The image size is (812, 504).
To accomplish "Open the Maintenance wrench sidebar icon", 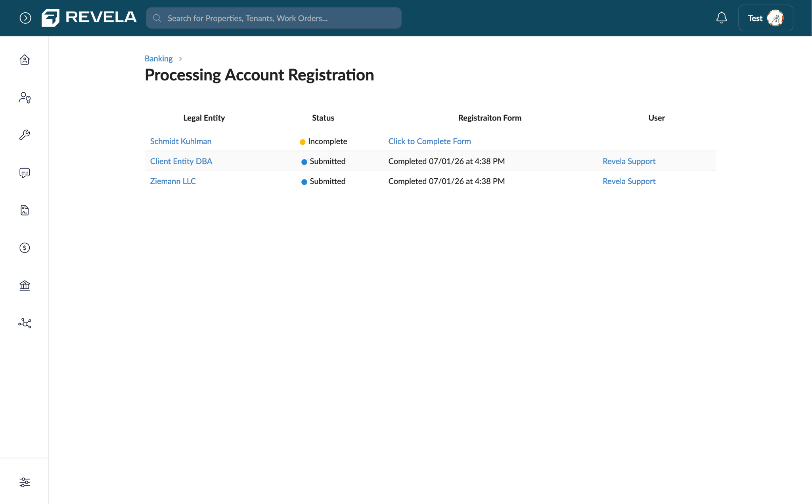I will (25, 135).
